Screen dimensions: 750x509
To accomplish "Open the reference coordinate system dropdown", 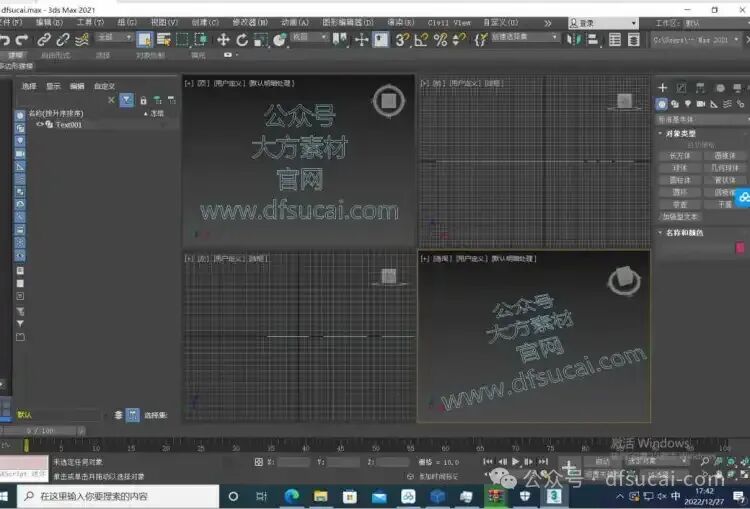I will (x=309, y=37).
